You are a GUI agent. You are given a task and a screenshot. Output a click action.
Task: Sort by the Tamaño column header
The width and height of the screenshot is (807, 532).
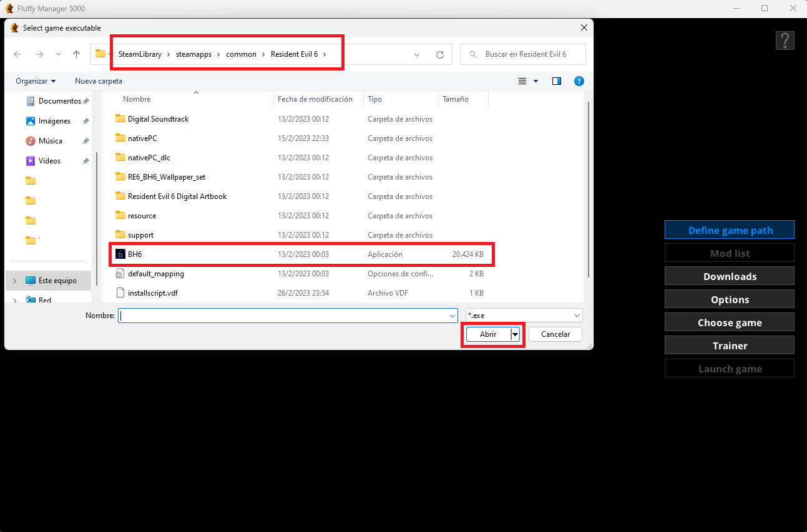click(x=456, y=99)
